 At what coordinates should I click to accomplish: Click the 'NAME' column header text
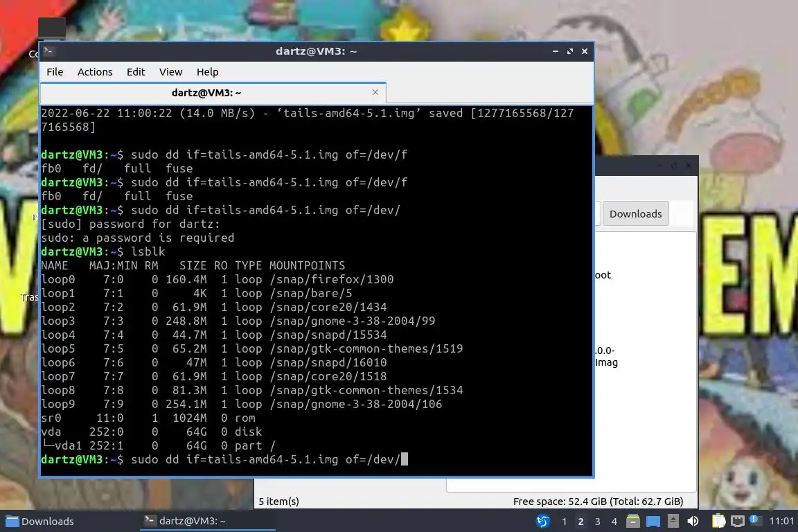(x=55, y=266)
